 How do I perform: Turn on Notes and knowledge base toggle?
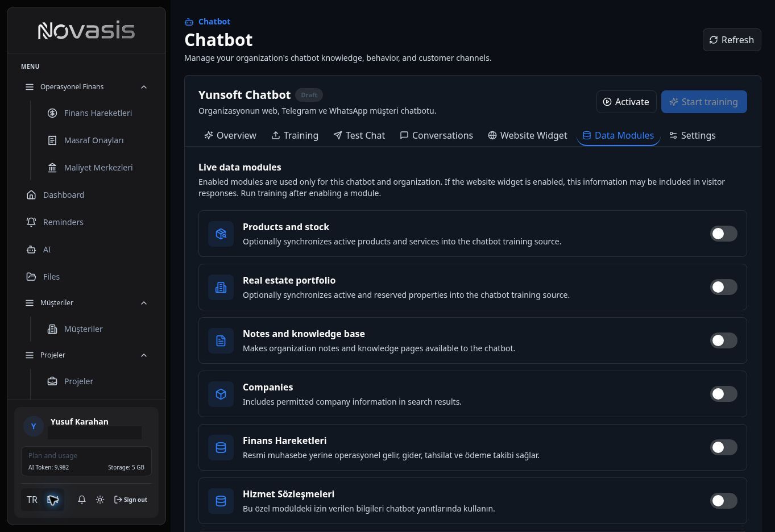tap(724, 340)
